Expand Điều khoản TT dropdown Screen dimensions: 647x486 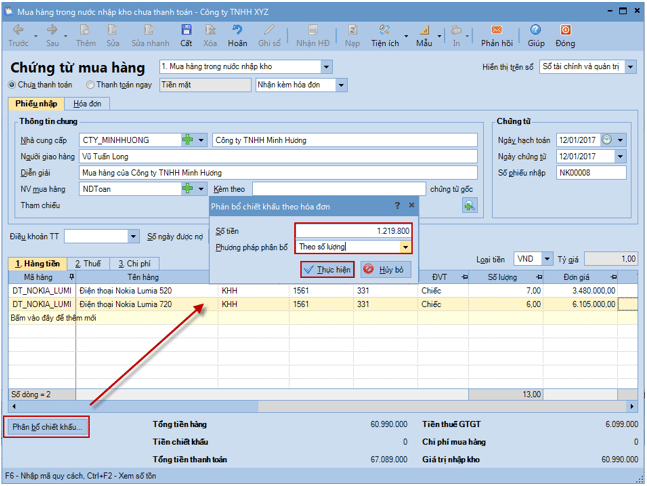coord(133,236)
